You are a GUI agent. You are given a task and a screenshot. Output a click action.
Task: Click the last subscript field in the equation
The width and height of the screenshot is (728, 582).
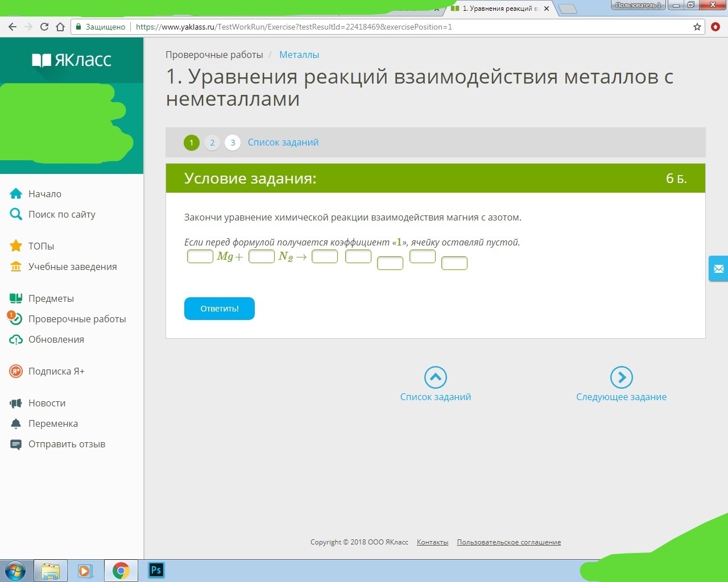pos(454,263)
